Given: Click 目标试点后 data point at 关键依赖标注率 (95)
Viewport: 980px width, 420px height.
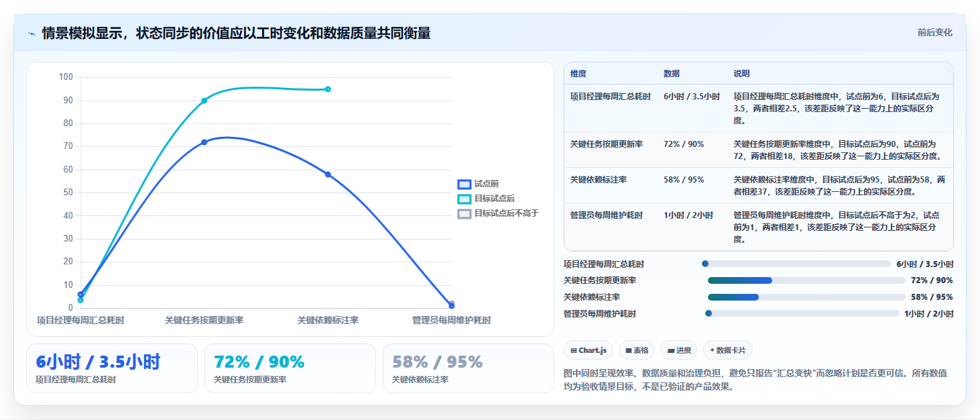Looking at the screenshot, I should (328, 89).
